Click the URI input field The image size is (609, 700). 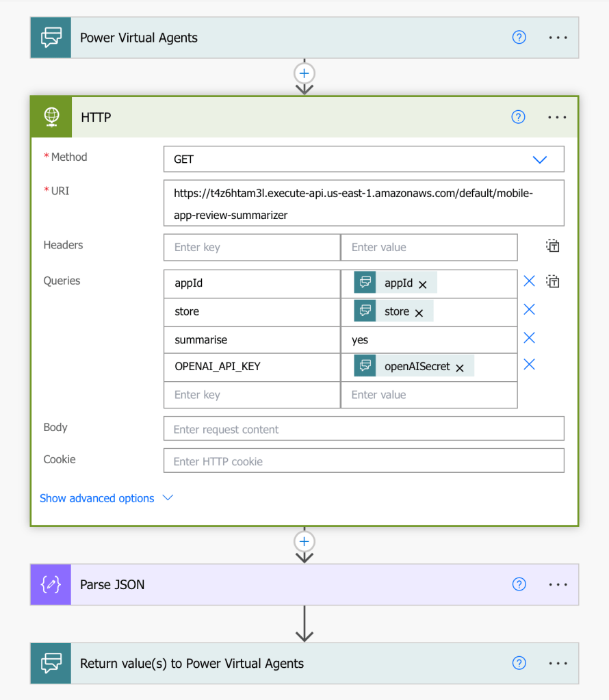363,203
